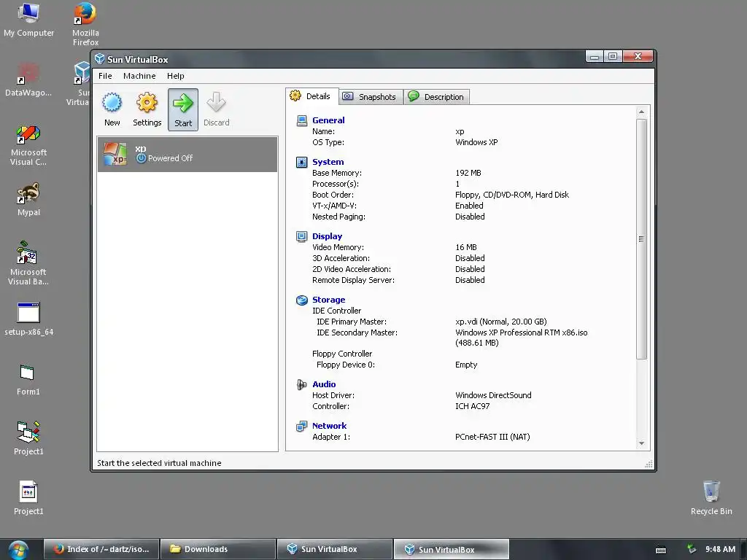Select the Project1 icon with network computers
This screenshot has width=747, height=560.
28,438
